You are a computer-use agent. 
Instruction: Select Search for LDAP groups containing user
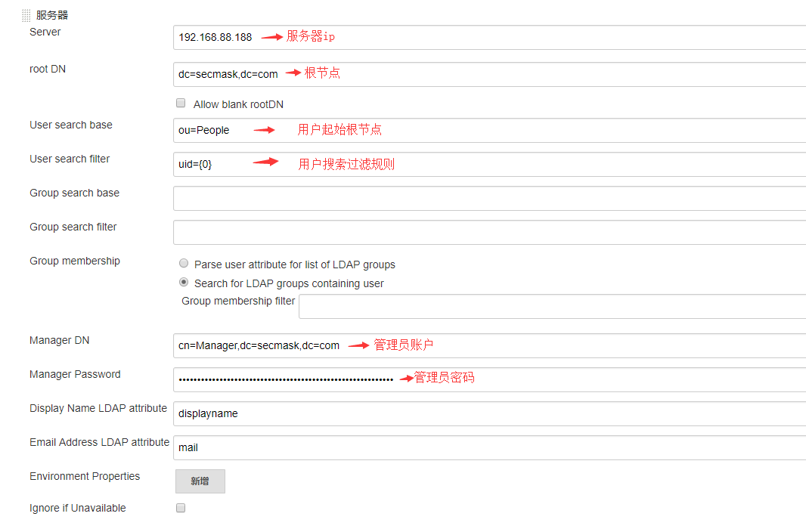pos(184,282)
